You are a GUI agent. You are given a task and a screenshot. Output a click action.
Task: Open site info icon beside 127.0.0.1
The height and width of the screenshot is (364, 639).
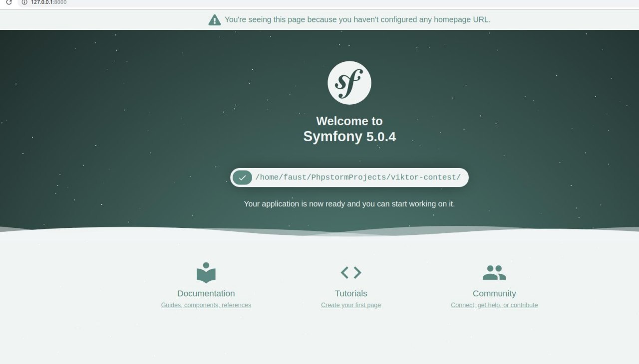pyautogui.click(x=24, y=2)
